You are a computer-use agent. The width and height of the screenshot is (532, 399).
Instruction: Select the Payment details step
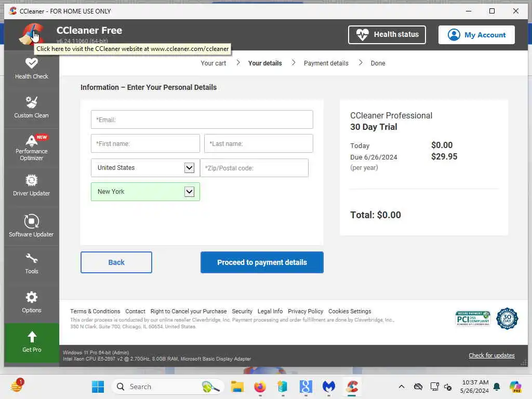pos(326,63)
